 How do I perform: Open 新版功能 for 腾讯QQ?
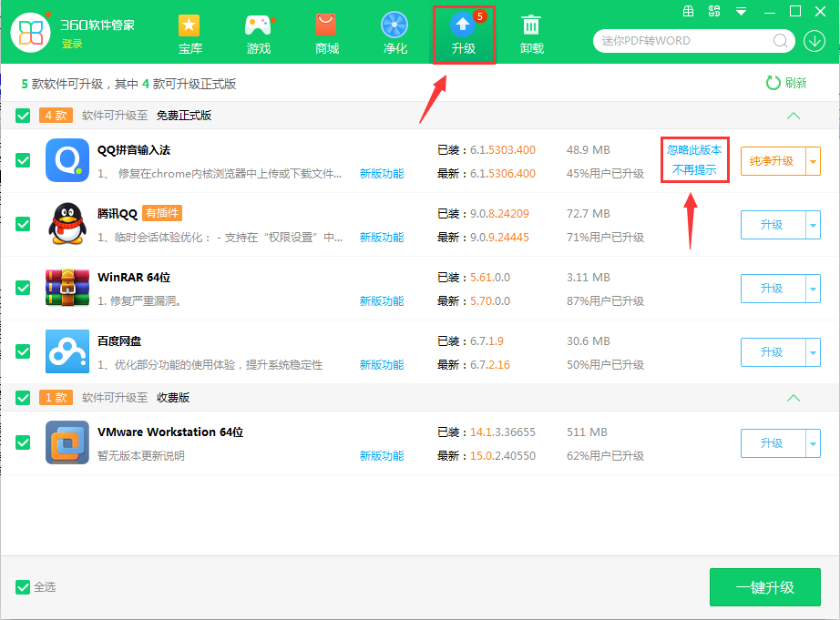[382, 238]
